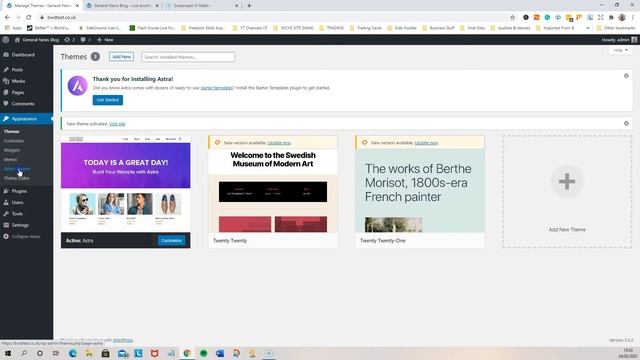Open the comments bubble in admin bar
640x360 pixels.
(85, 40)
